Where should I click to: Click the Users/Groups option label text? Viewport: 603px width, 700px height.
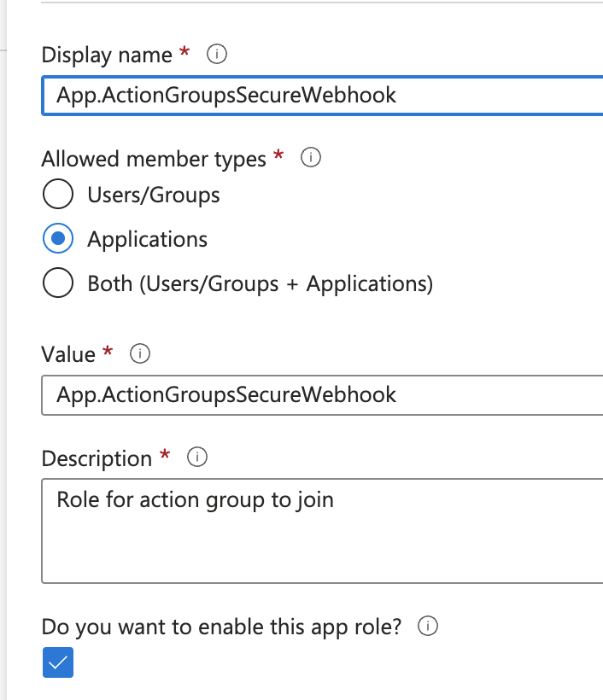tap(154, 195)
